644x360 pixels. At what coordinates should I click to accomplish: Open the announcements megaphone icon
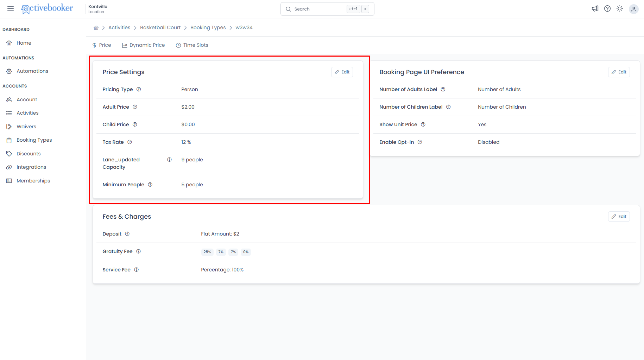tap(595, 9)
